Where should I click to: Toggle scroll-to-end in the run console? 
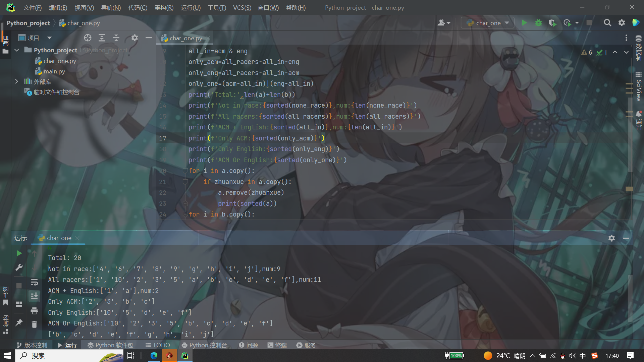34,296
